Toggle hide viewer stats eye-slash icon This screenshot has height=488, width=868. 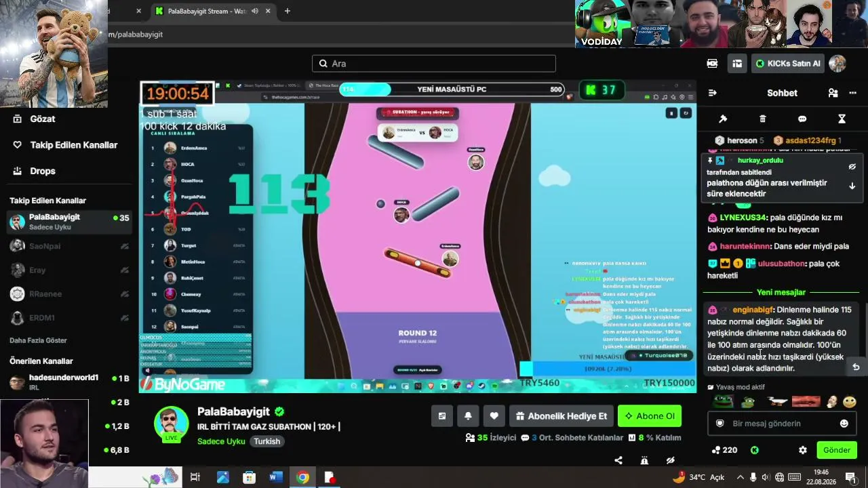click(x=671, y=460)
